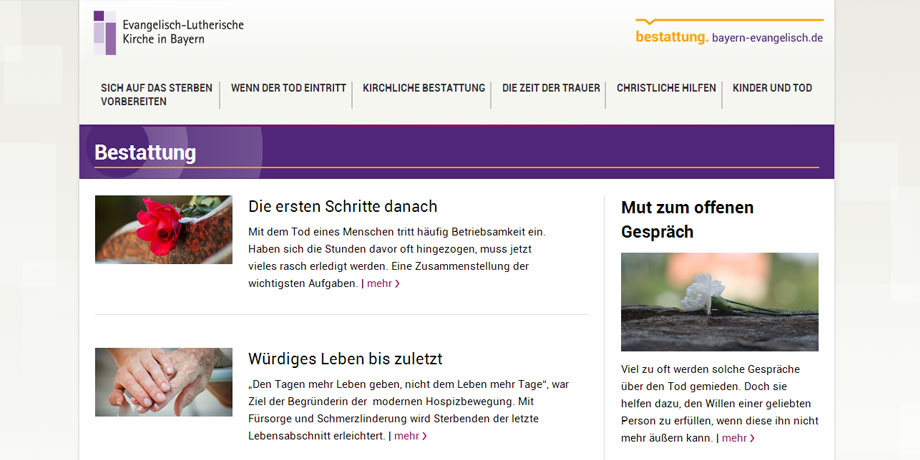Click 'mehr' under Würdiges Leben bis zuletzt
The image size is (920, 460).
[410, 436]
